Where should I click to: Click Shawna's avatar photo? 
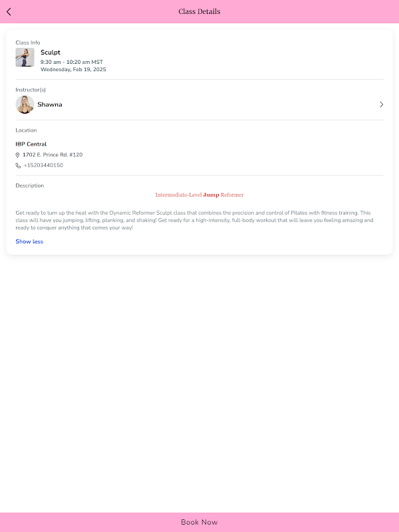tap(25, 104)
